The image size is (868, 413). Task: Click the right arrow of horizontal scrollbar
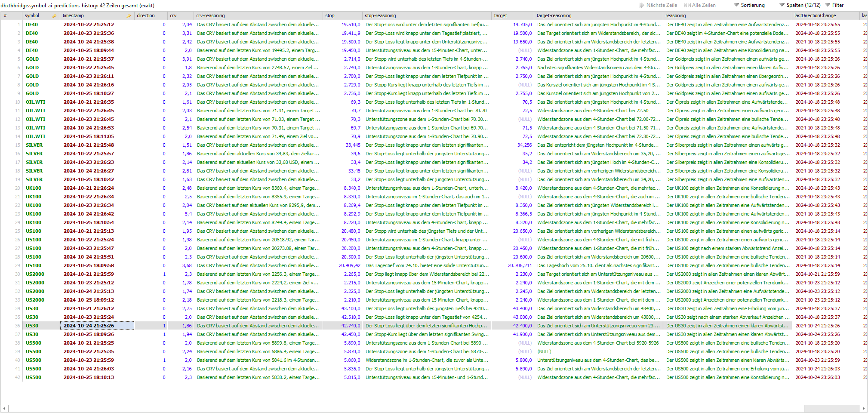863,408
